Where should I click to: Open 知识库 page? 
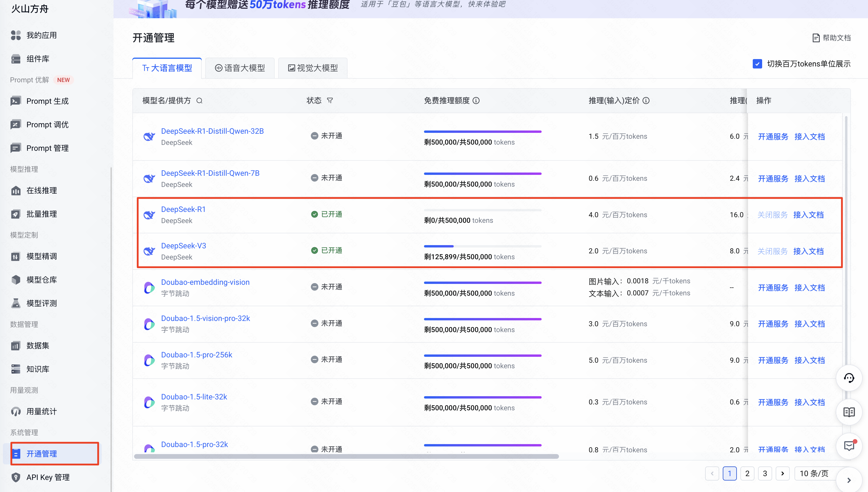click(x=38, y=369)
